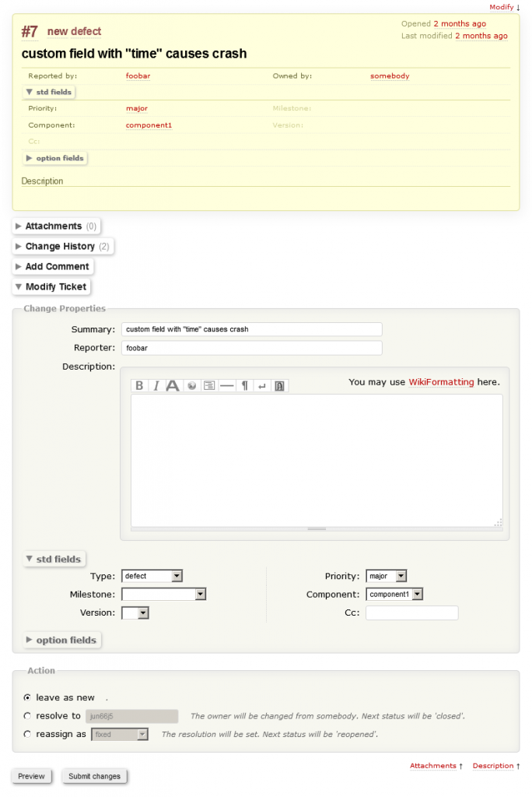Viewport: 532px width, 797px height.
Task: Click the heading 'A' toolbar icon
Action: coord(173,385)
